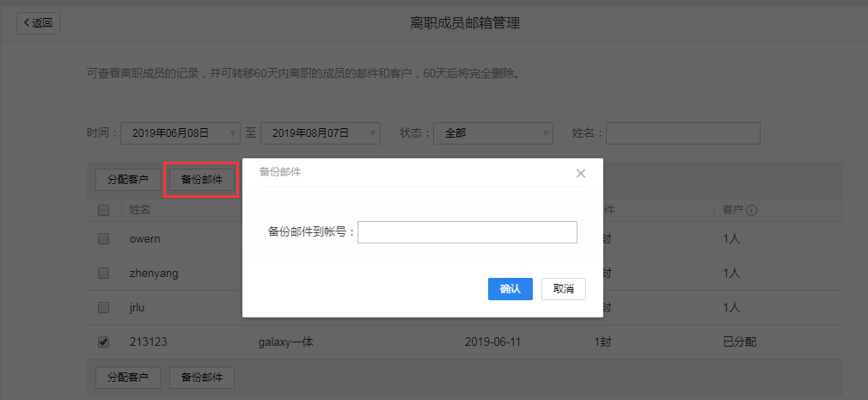Viewport: 868px width, 400px height.
Task: Expand the 状态 dropdown showing 全部
Action: coord(492,133)
